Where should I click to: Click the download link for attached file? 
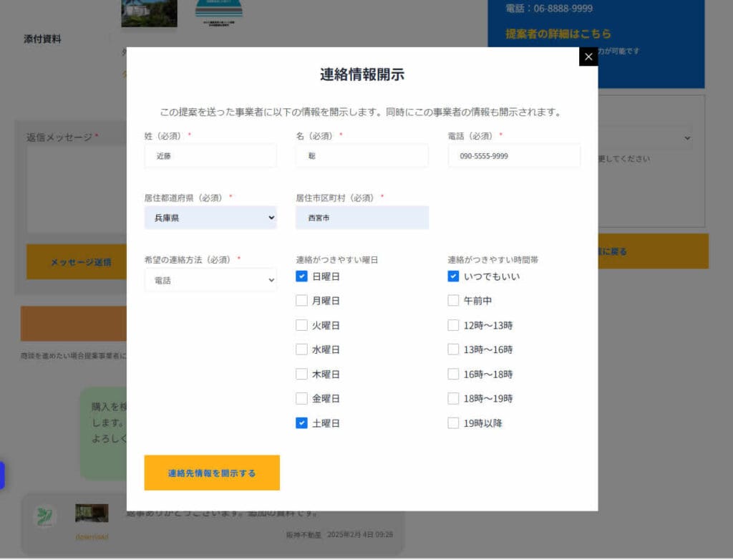pyautogui.click(x=91, y=536)
